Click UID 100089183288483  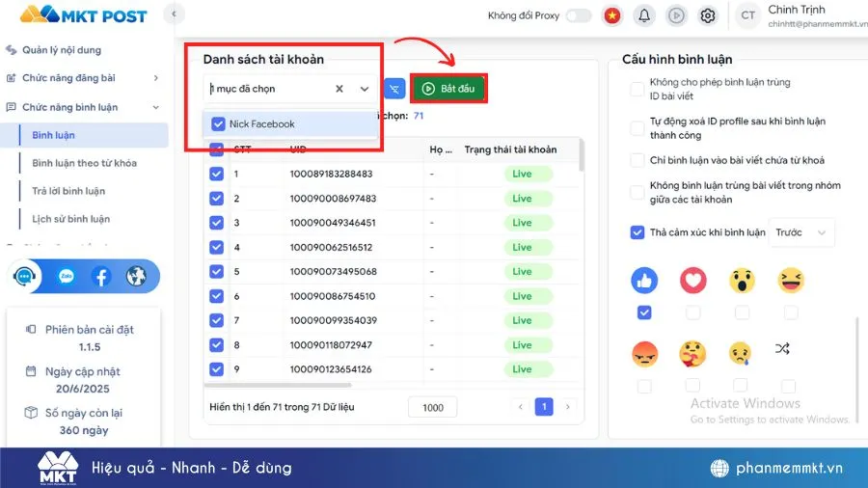pos(331,174)
